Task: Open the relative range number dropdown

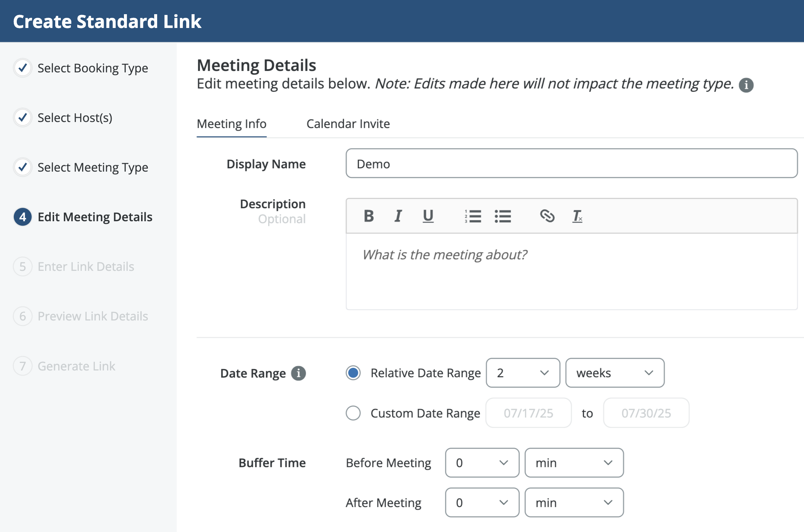Action: coord(523,373)
